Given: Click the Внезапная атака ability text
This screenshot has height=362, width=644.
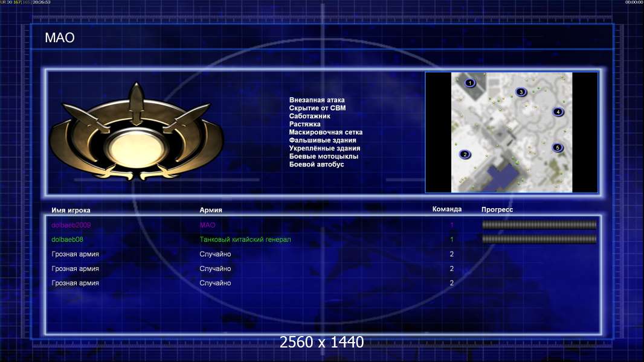Looking at the screenshot, I should click(x=317, y=100).
